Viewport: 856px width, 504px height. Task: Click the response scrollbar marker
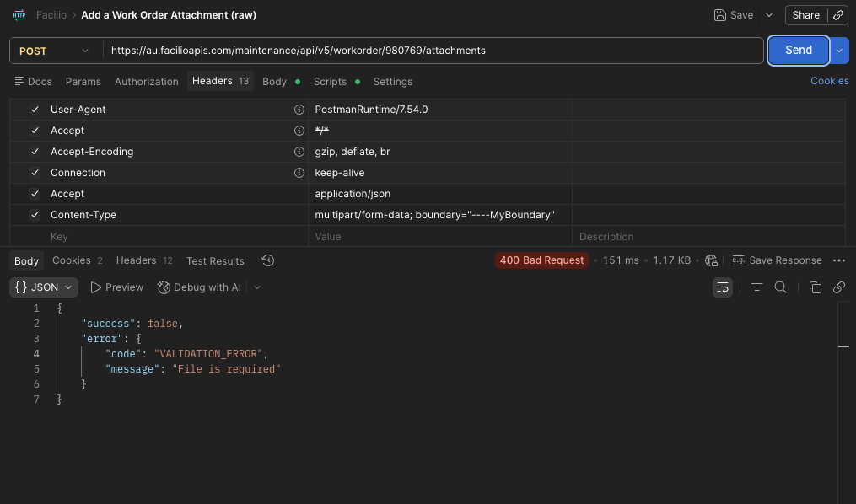[843, 346]
